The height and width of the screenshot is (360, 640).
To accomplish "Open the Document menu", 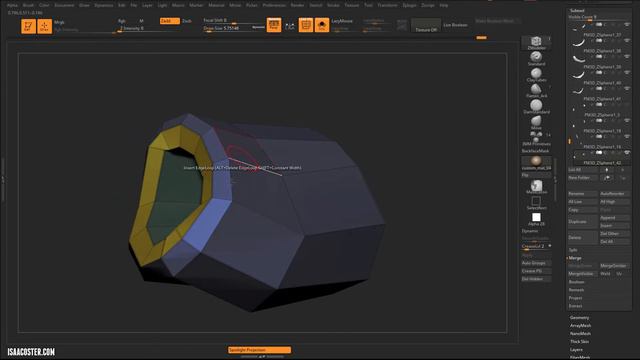I will pyautogui.click(x=64, y=5).
